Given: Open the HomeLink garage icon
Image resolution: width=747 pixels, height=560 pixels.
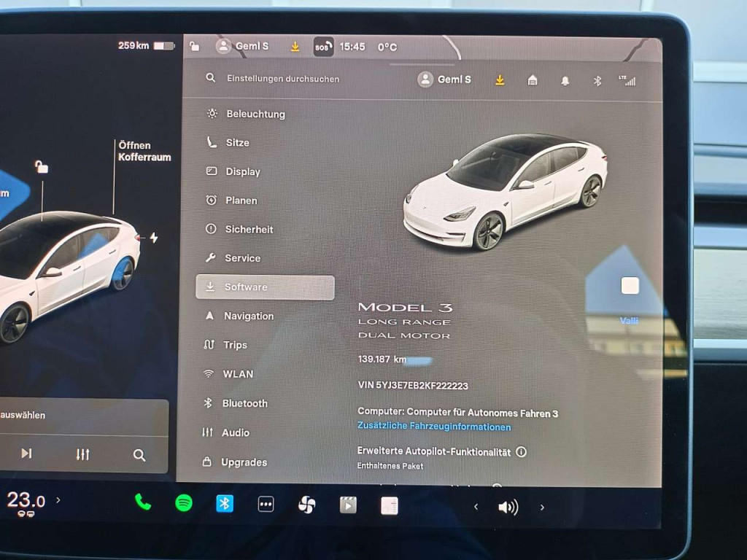Looking at the screenshot, I should (533, 81).
